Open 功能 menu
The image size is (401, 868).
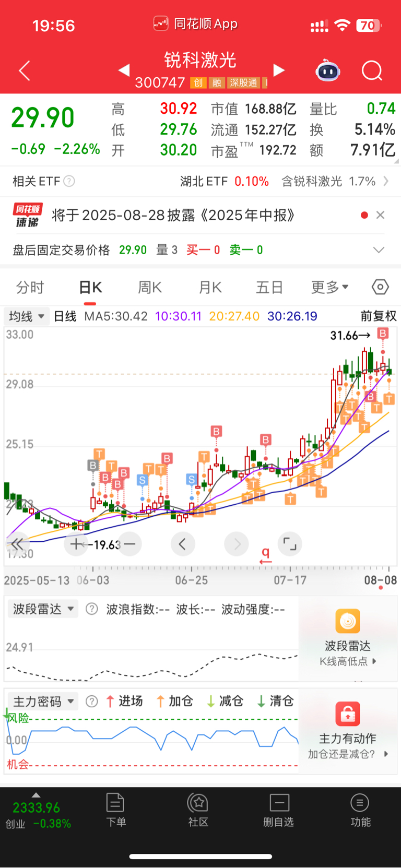pos(360,810)
